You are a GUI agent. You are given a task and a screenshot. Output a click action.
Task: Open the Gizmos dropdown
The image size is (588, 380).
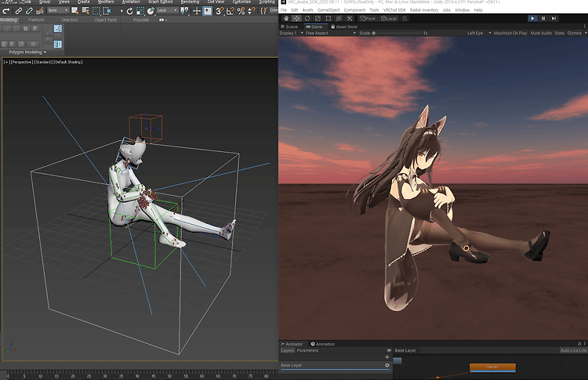577,33
